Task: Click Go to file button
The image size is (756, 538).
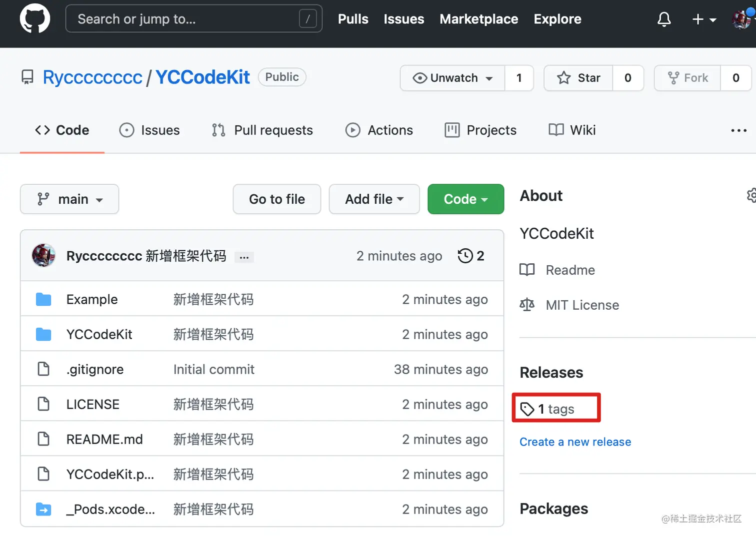Action: click(277, 199)
